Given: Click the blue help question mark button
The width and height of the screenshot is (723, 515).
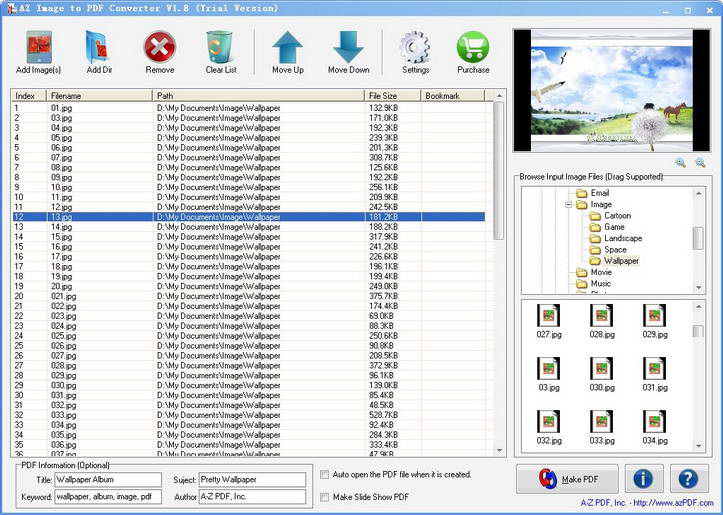Looking at the screenshot, I should pyautogui.click(x=688, y=479).
